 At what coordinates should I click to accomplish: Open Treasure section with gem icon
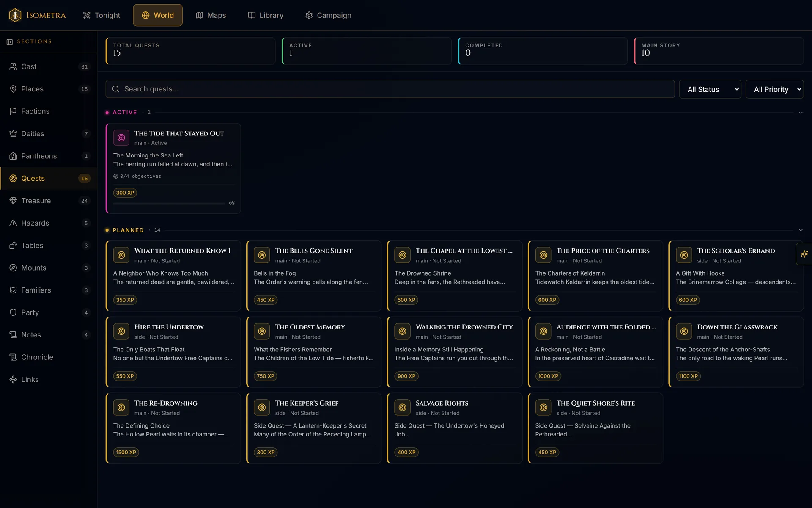(x=49, y=201)
